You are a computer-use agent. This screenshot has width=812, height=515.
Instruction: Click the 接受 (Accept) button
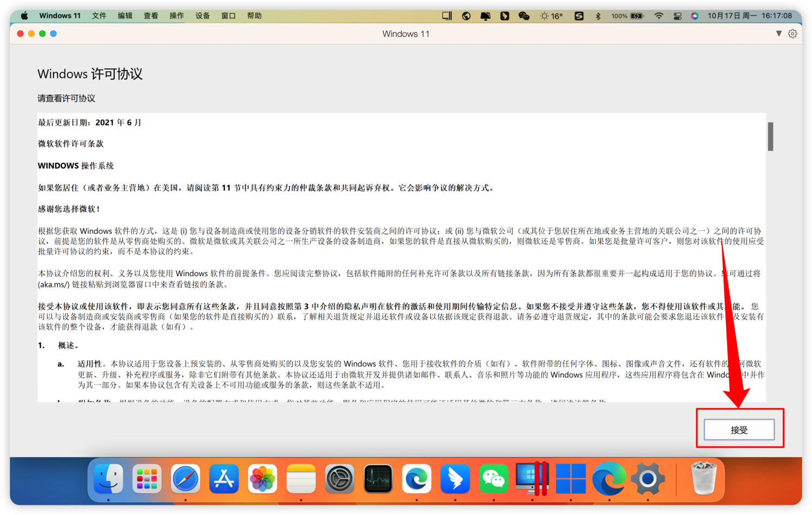point(739,429)
